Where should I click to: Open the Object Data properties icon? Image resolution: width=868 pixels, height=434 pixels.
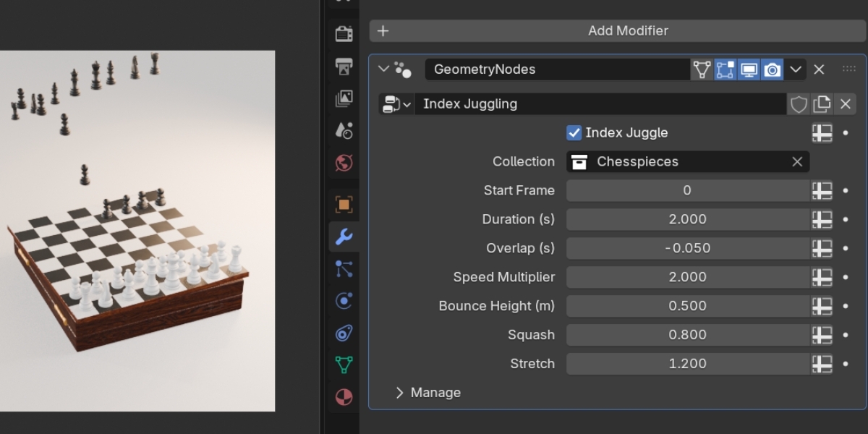(x=344, y=365)
